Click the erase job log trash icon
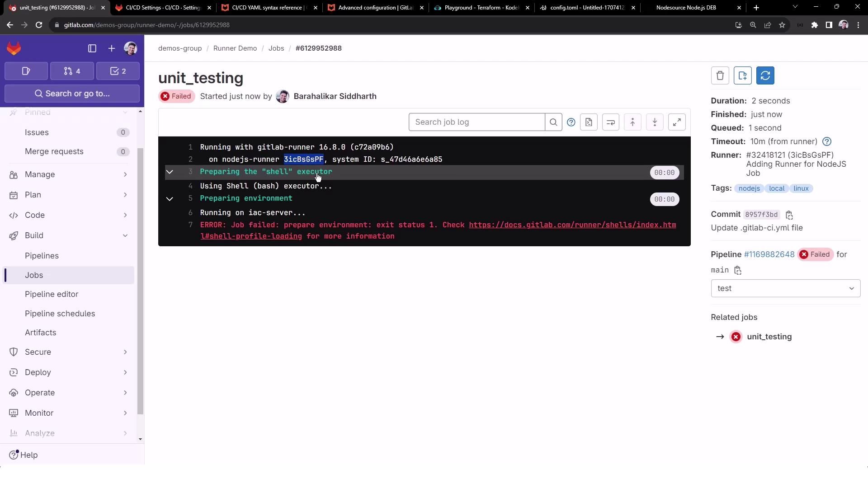Image resolution: width=868 pixels, height=488 pixels. 720,75
